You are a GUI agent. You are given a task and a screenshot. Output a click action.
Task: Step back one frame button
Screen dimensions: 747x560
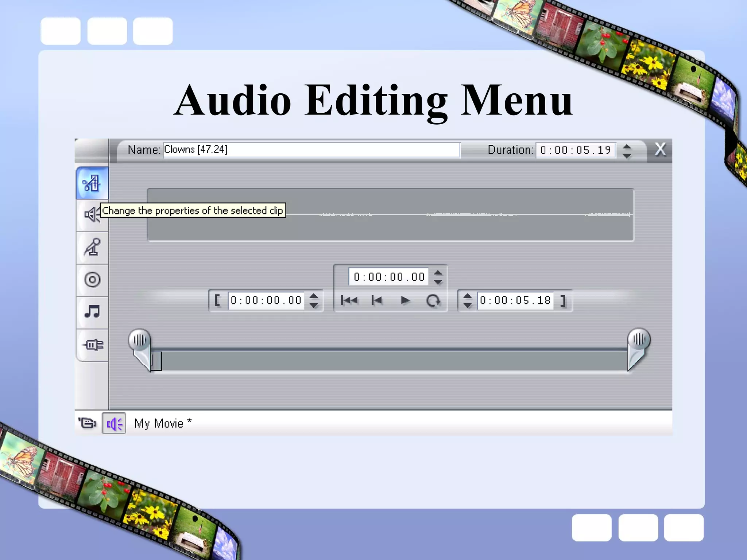click(377, 300)
